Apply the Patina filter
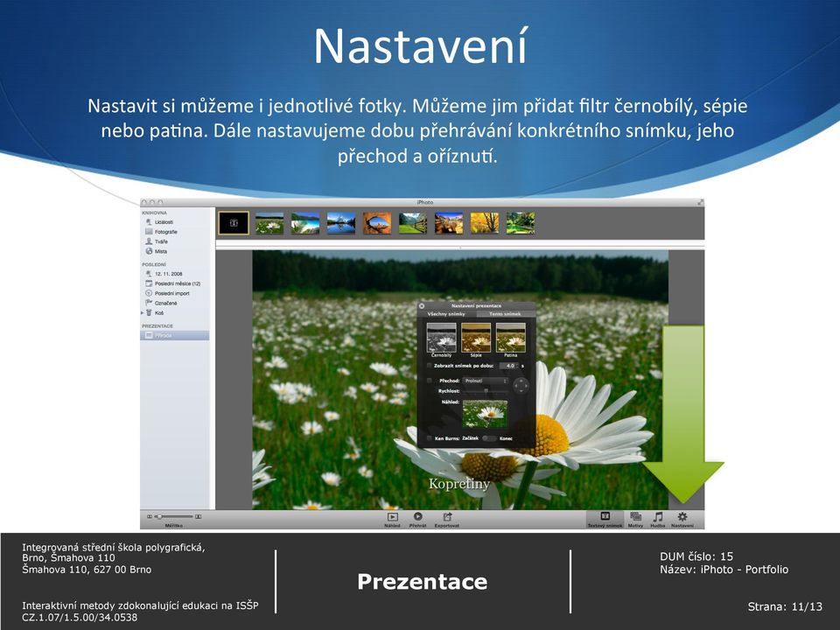This screenshot has width=840, height=630. 510,338
